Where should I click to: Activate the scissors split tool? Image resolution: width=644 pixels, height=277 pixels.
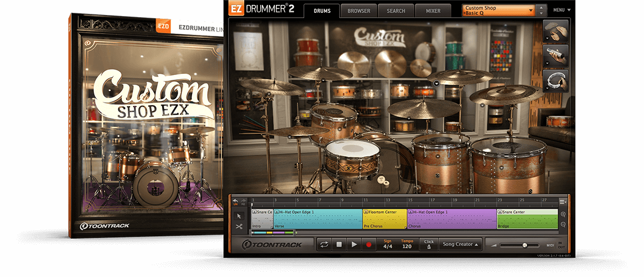click(239, 226)
